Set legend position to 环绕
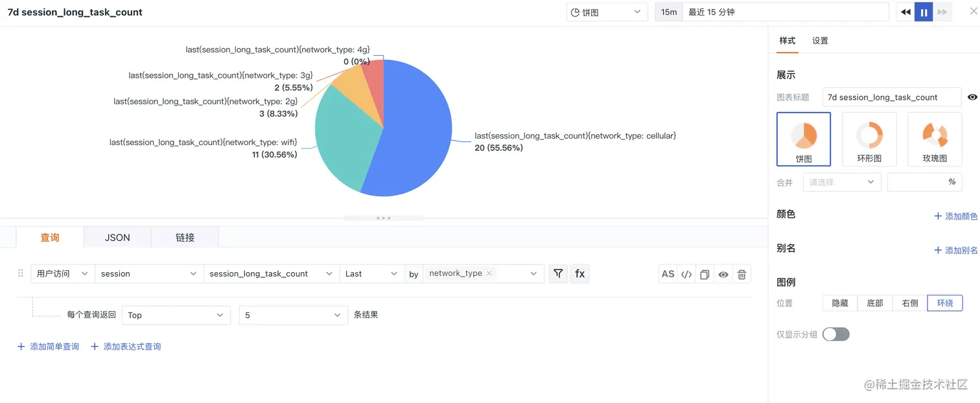Image resolution: width=980 pixels, height=403 pixels. tap(945, 303)
